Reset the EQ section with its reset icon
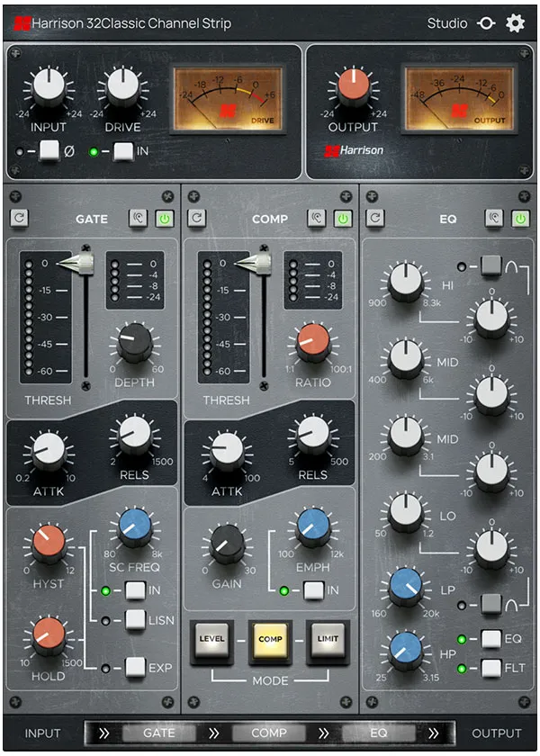This screenshot has height=756, width=540. [375, 218]
